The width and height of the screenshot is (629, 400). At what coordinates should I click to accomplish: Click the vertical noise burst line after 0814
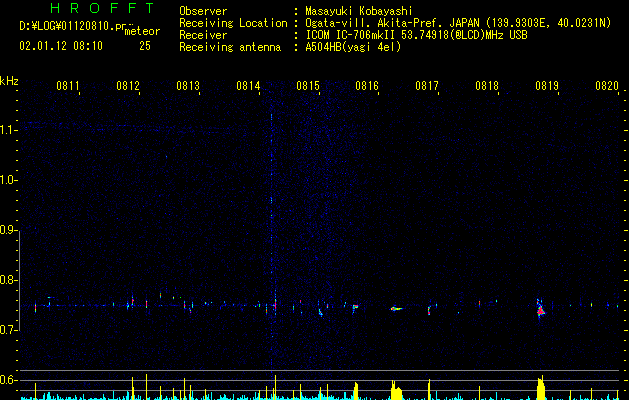click(x=272, y=241)
